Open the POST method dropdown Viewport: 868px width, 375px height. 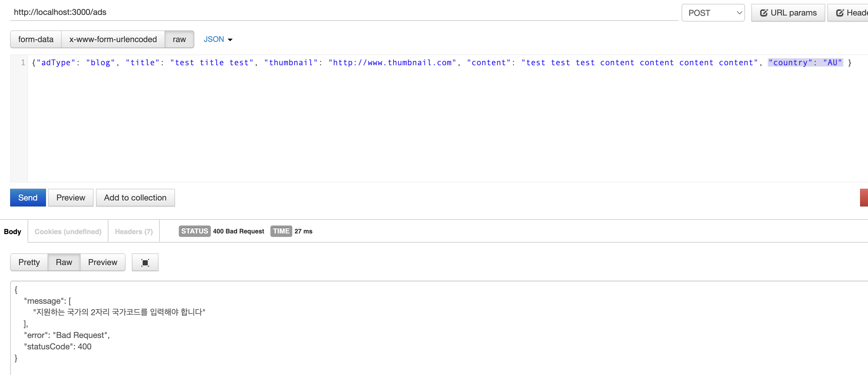click(713, 13)
